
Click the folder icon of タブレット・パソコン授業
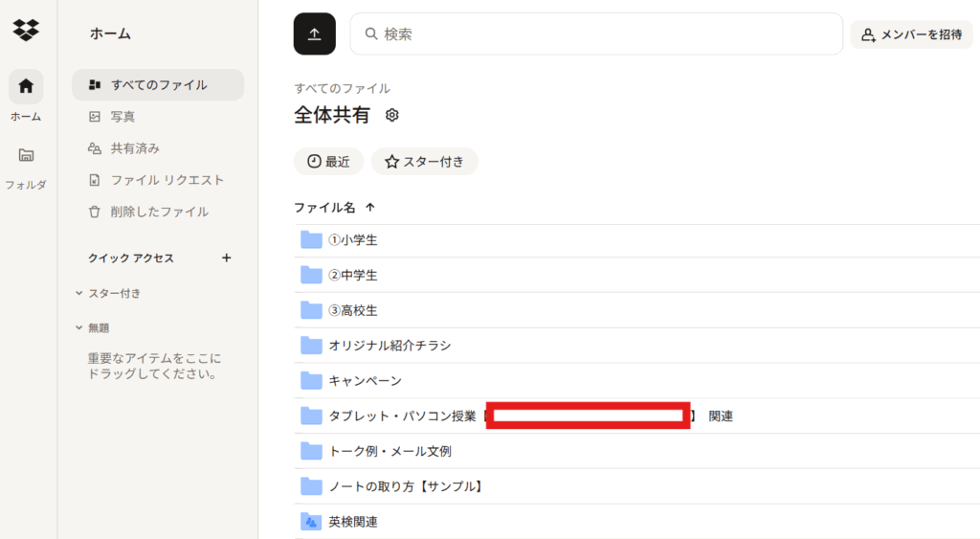[x=311, y=415]
